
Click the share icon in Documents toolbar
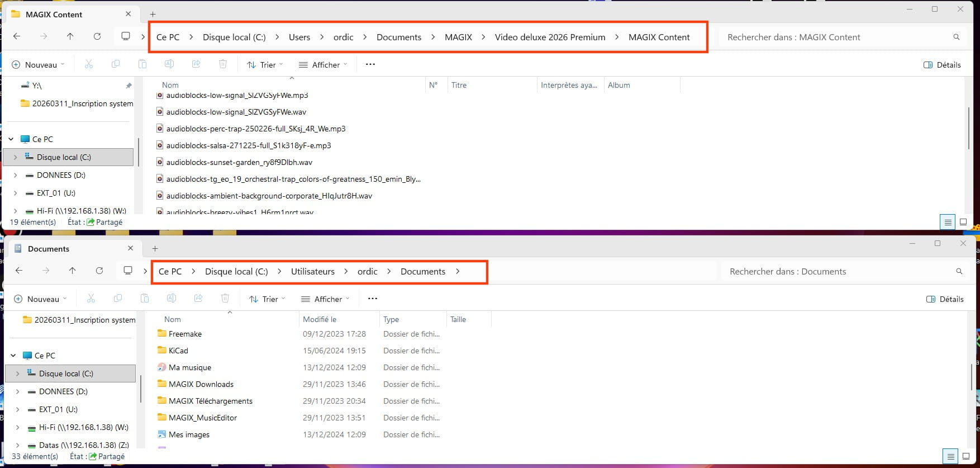click(x=198, y=299)
